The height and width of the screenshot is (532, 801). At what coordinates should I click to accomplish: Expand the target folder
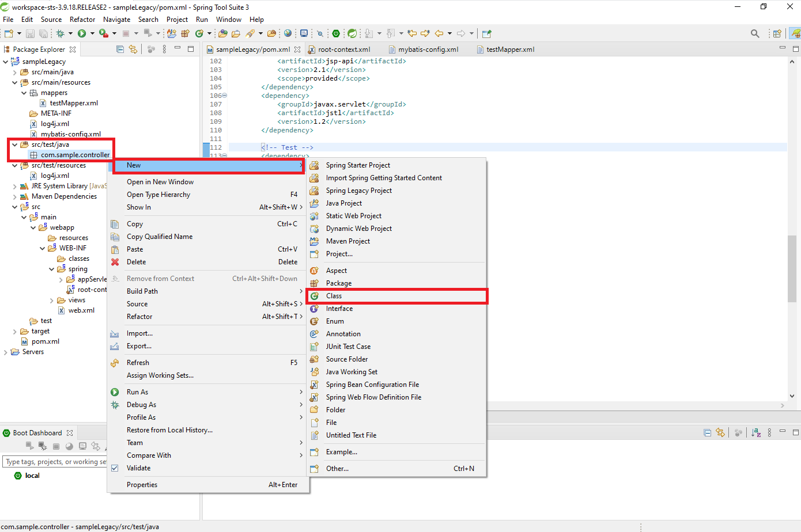(x=14, y=331)
